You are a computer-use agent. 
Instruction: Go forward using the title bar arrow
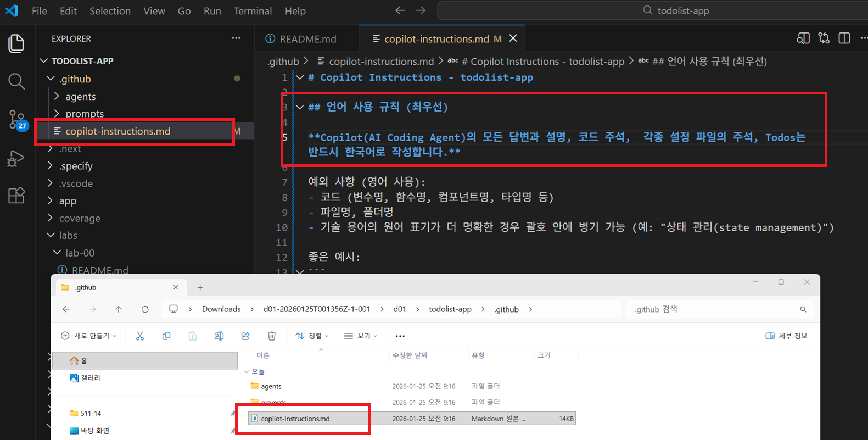pyautogui.click(x=421, y=10)
